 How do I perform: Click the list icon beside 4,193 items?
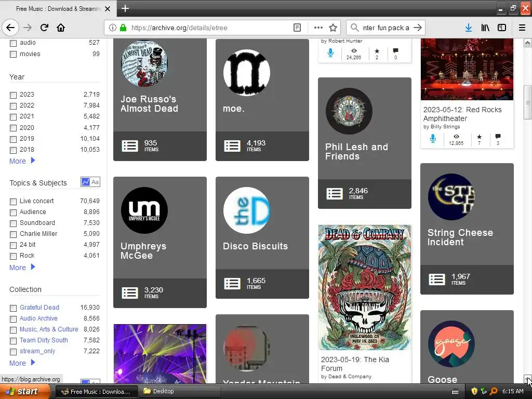(x=232, y=146)
